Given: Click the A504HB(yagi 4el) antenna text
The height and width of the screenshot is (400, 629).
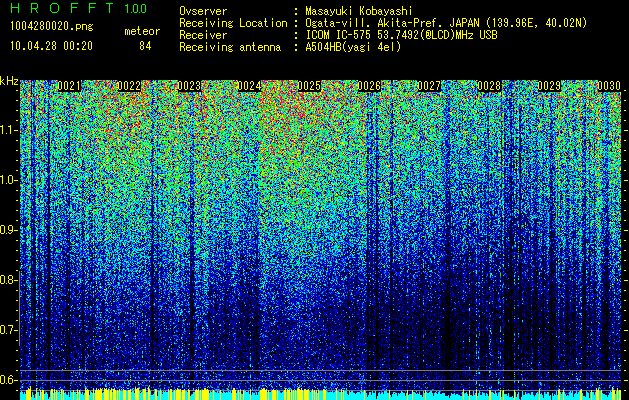Looking at the screenshot, I should point(353,47).
